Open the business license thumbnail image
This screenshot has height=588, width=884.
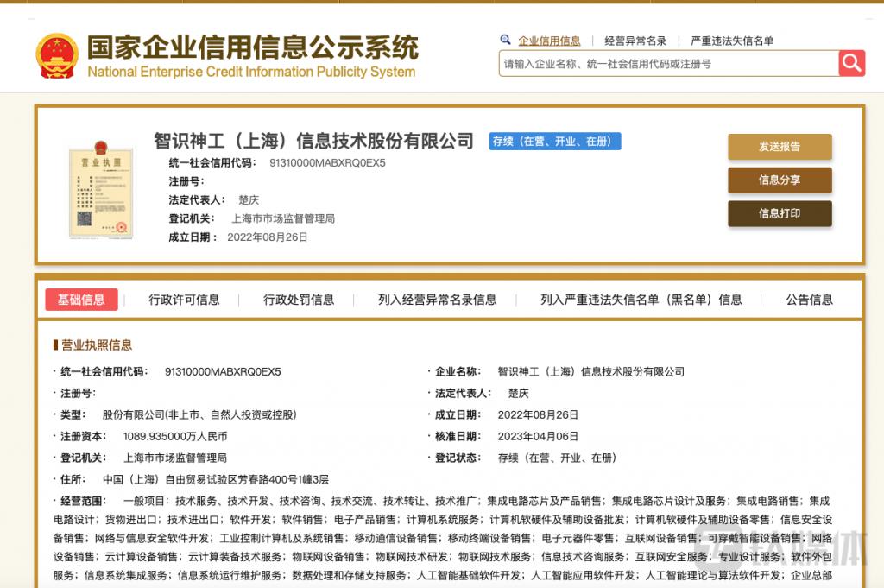[x=101, y=193]
